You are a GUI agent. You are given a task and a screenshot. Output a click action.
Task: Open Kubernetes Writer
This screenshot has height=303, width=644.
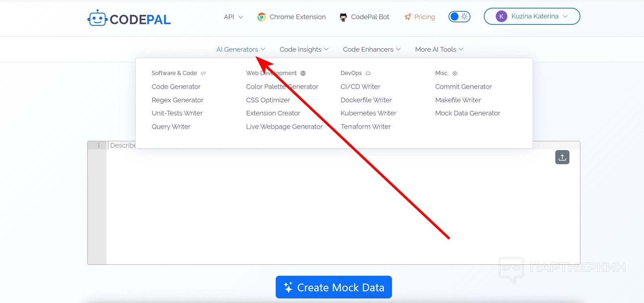[x=368, y=113]
